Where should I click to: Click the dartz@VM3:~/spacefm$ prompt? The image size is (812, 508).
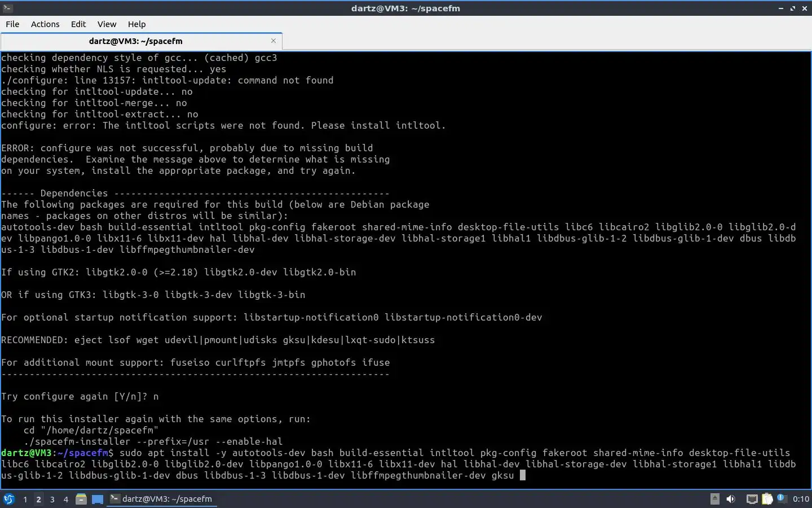(57, 453)
